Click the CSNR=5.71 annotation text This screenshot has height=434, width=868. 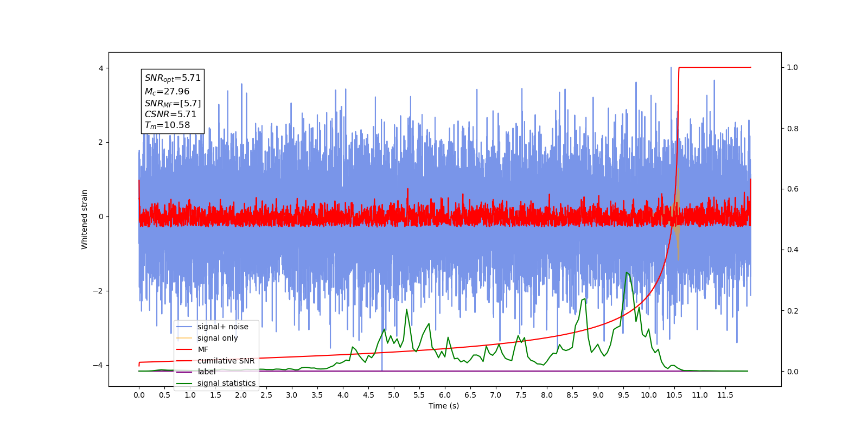click(170, 114)
